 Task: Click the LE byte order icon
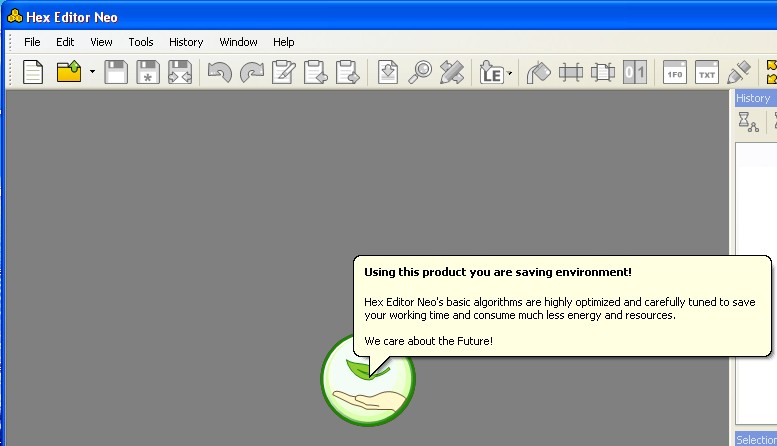pos(492,73)
